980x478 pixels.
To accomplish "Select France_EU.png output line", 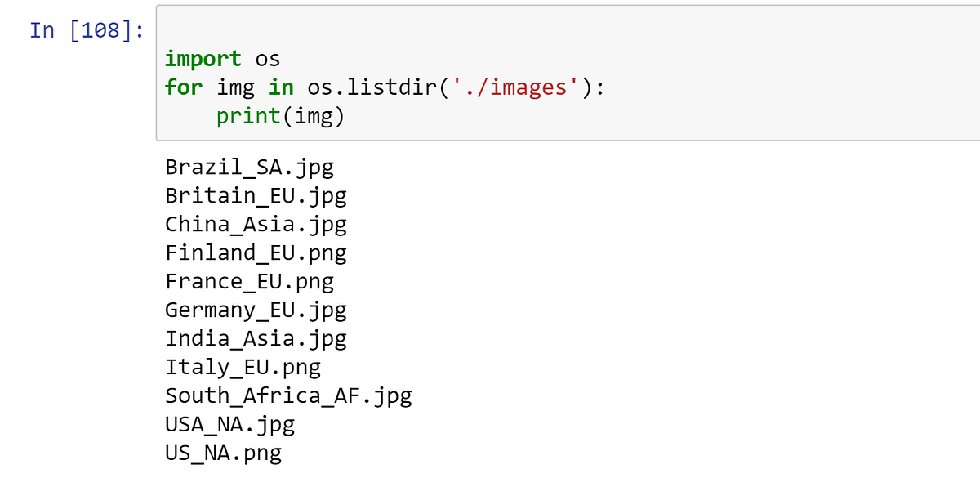I will 249,282.
